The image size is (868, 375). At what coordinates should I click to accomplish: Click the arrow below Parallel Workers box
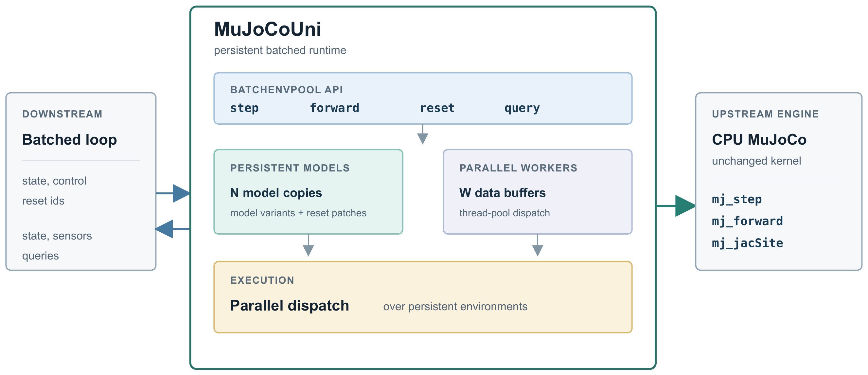[x=538, y=245]
